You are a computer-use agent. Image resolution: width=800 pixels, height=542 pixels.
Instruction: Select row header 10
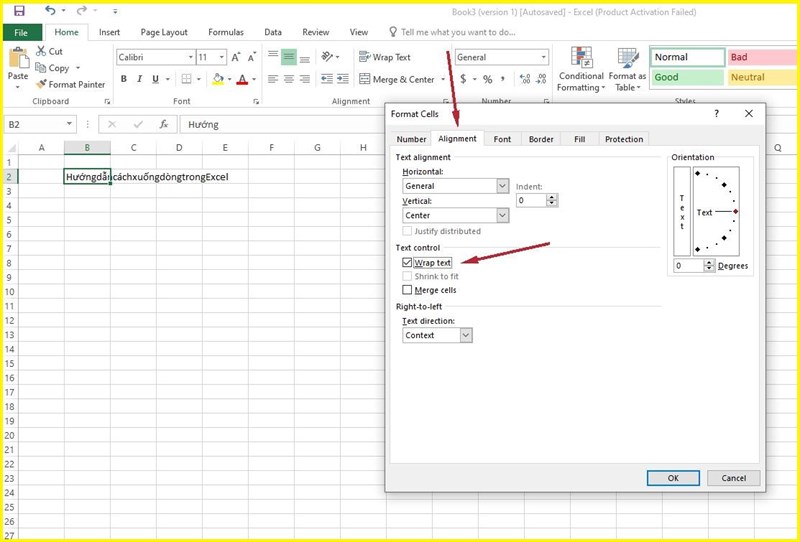10,292
